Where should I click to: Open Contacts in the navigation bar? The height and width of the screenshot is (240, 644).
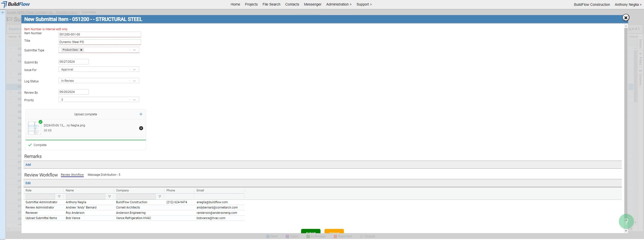pyautogui.click(x=292, y=4)
